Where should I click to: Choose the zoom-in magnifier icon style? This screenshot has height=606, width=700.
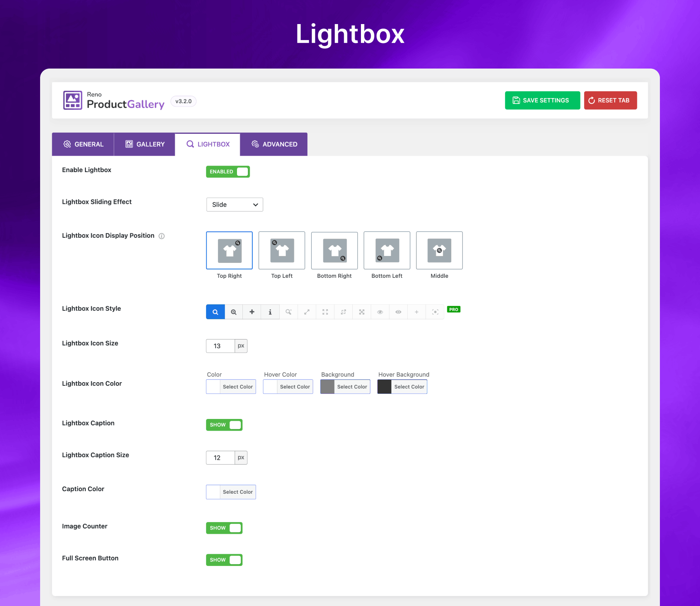pos(234,312)
